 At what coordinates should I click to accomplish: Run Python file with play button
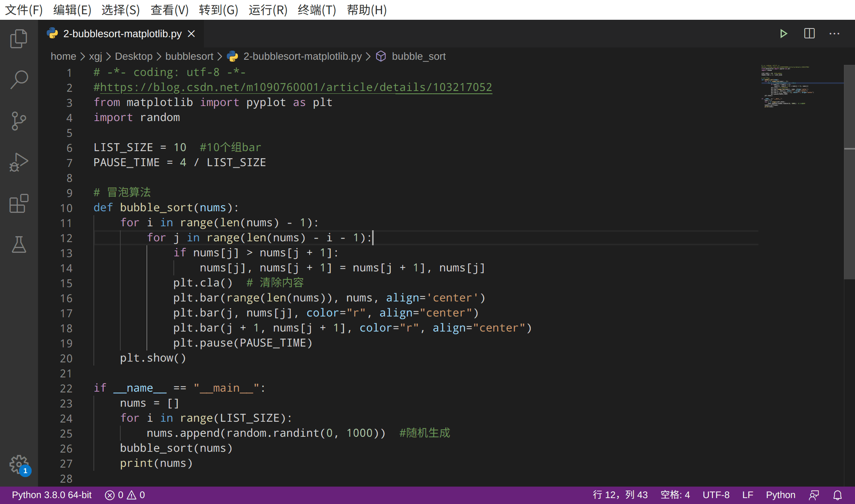[x=783, y=34]
